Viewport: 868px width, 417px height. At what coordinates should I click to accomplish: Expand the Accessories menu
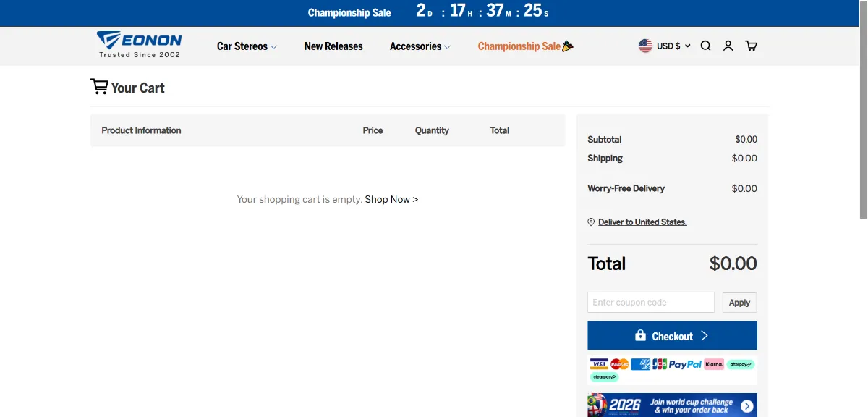pyautogui.click(x=420, y=46)
